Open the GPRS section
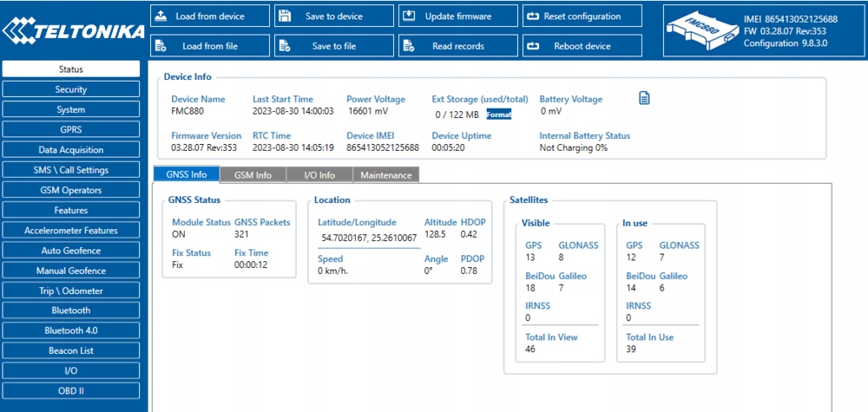 tap(71, 129)
